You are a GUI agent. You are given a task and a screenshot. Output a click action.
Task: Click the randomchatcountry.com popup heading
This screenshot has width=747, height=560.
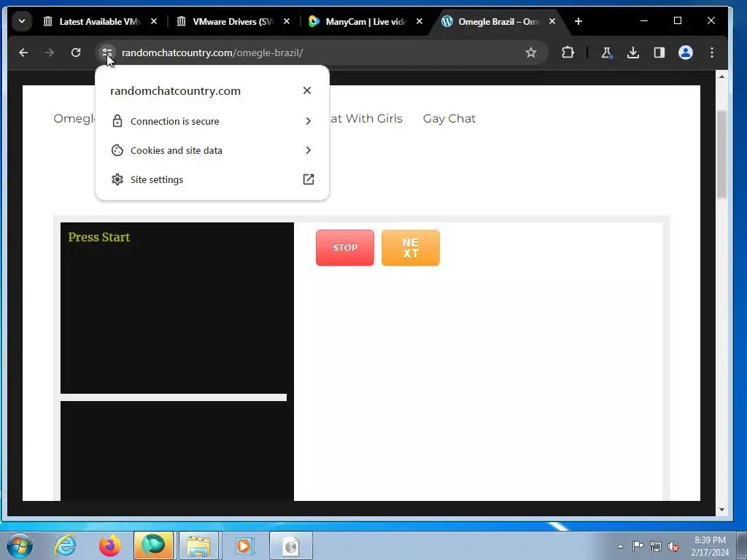[175, 91]
